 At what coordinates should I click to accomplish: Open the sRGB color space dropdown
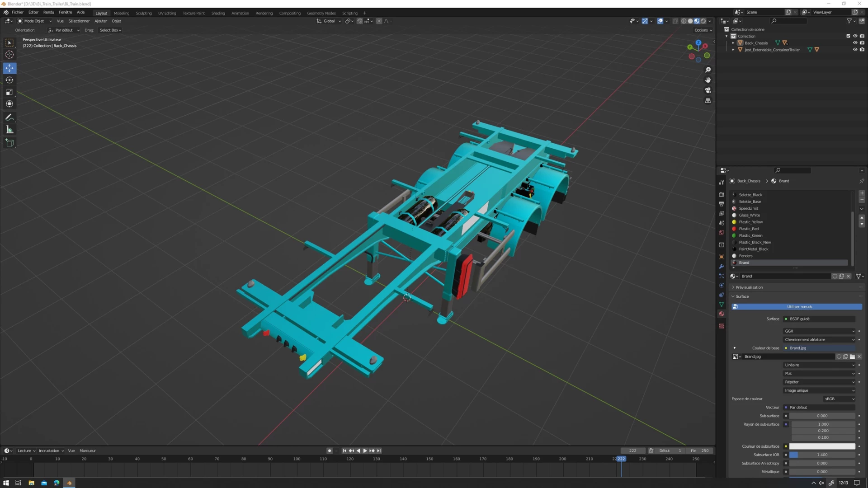[x=839, y=399]
